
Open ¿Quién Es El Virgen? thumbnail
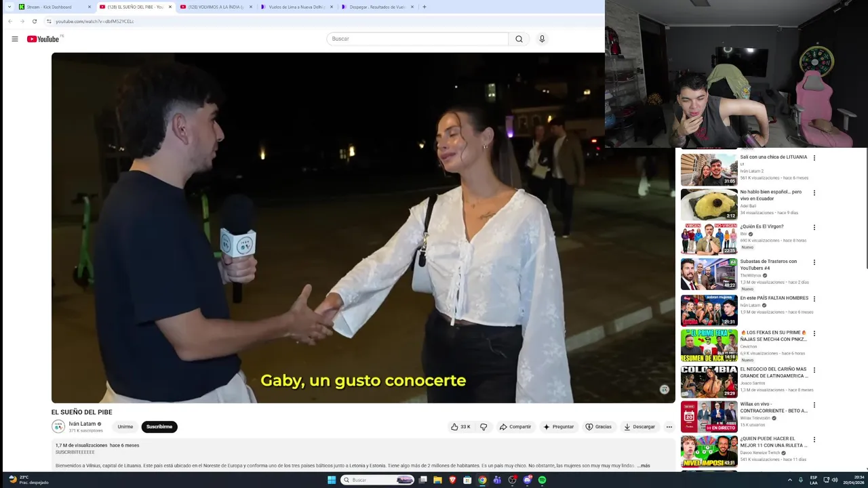[x=709, y=239]
